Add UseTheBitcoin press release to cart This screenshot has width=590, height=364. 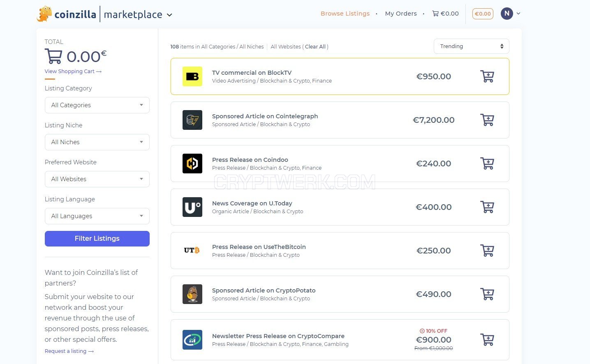(x=487, y=251)
